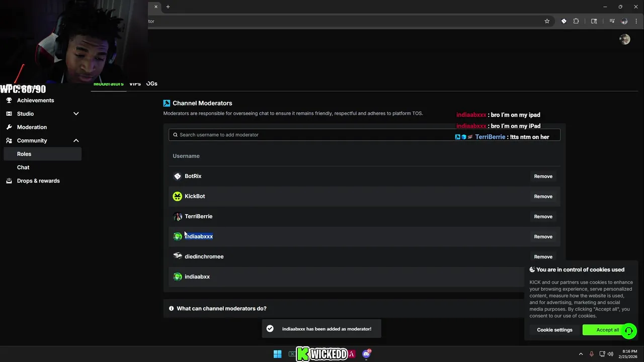Open the B extension icon in Chrome toolbar

(x=563, y=21)
